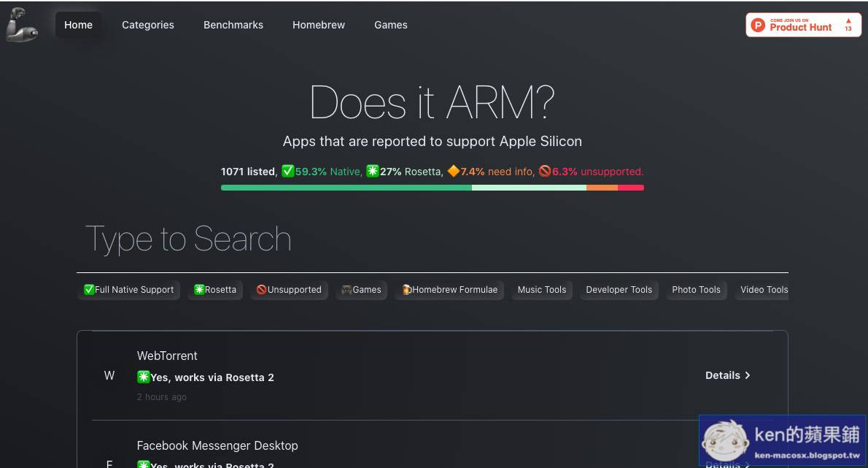This screenshot has width=868, height=468.
Task: Click the flexing arm site logo
Action: tap(22, 25)
